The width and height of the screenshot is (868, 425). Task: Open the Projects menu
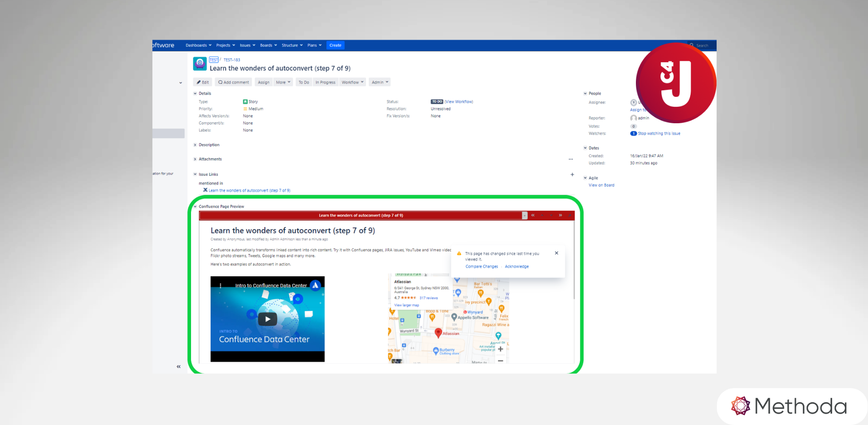point(225,45)
